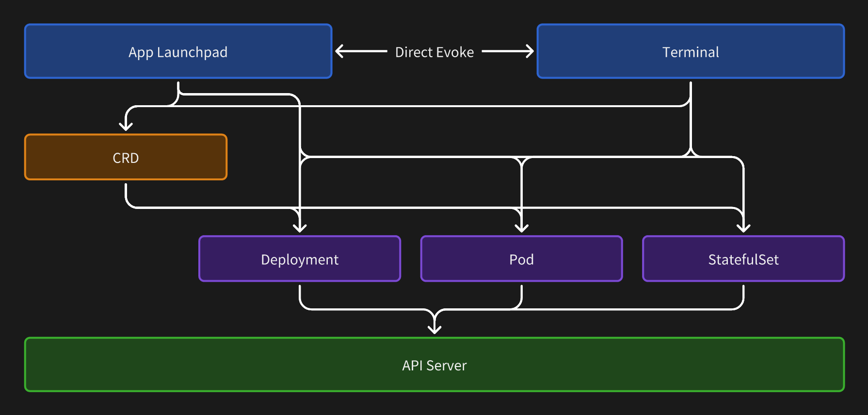Select the connector line leaving CRD's bottom
The image size is (868, 415).
(x=126, y=194)
